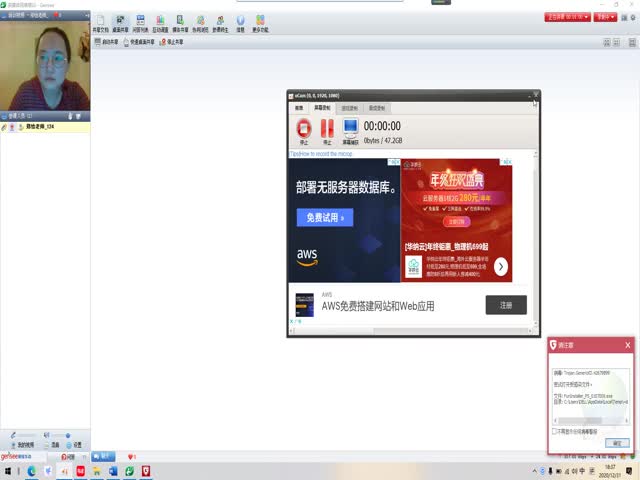Open the settings item in bottom-left panel
The width and height of the screenshot is (640, 480).
pyautogui.click(x=74, y=445)
